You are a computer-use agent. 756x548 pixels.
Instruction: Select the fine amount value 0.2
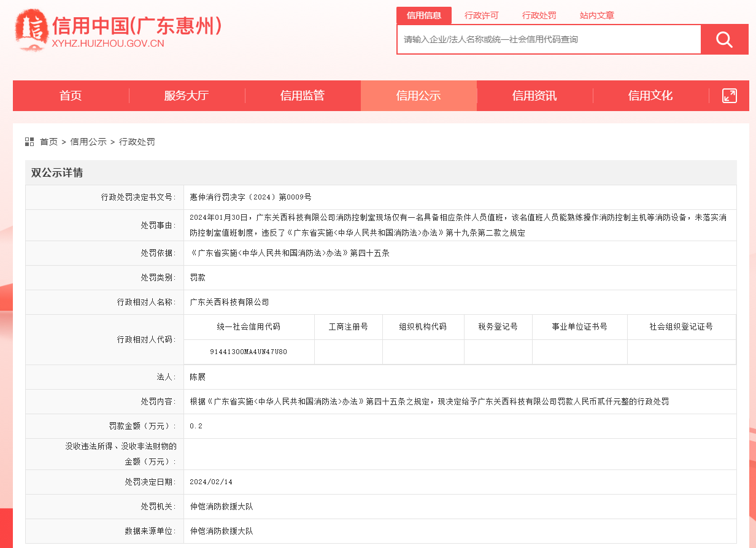pyautogui.click(x=196, y=426)
